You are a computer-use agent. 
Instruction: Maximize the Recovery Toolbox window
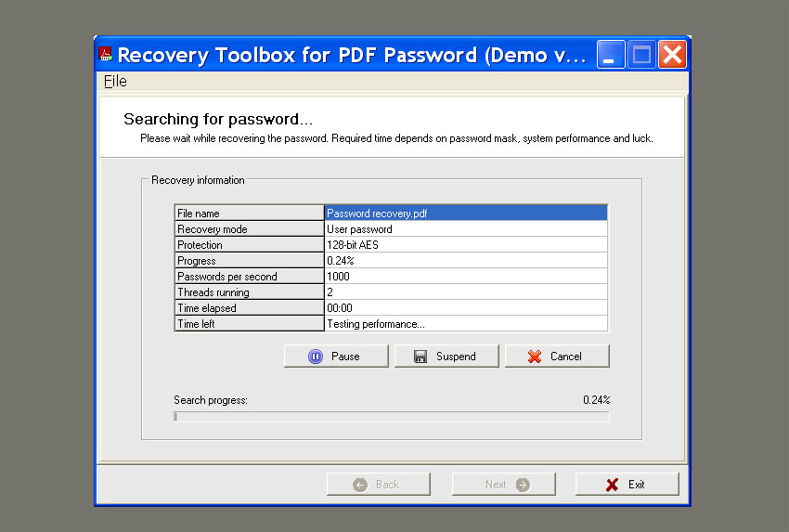click(641, 55)
